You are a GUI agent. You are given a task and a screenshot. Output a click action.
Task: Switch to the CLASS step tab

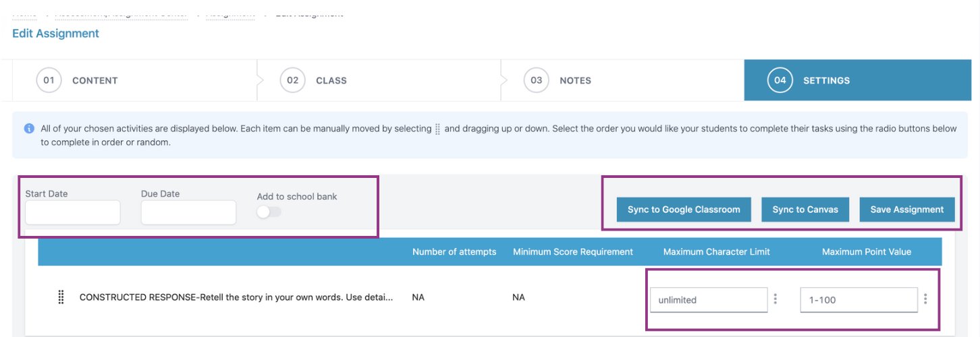[379, 80]
